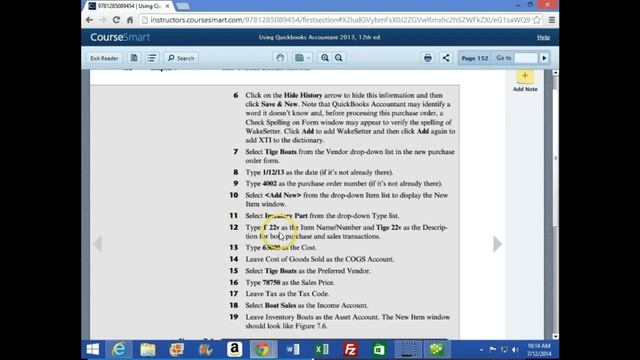Go to the next page arrow

coord(497,244)
